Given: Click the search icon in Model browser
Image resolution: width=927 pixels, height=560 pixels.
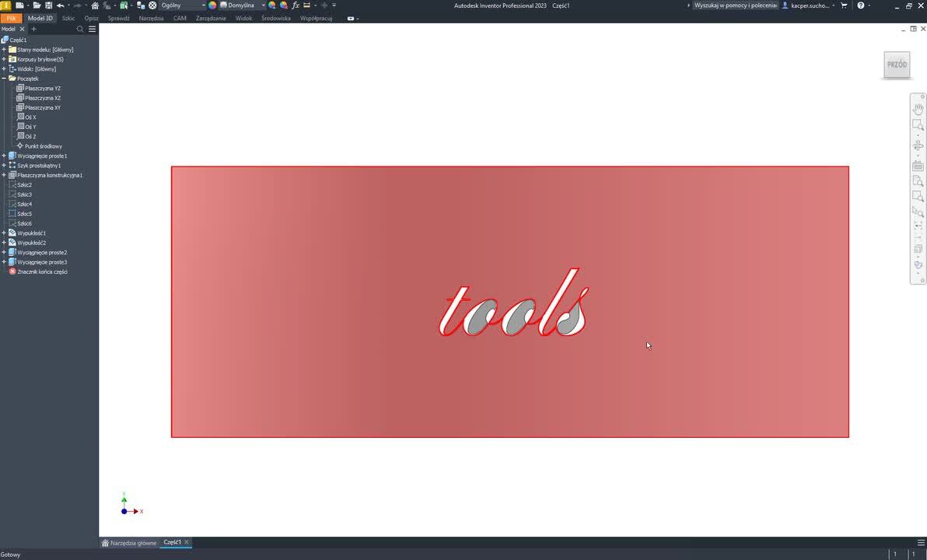Looking at the screenshot, I should tap(80, 29).
